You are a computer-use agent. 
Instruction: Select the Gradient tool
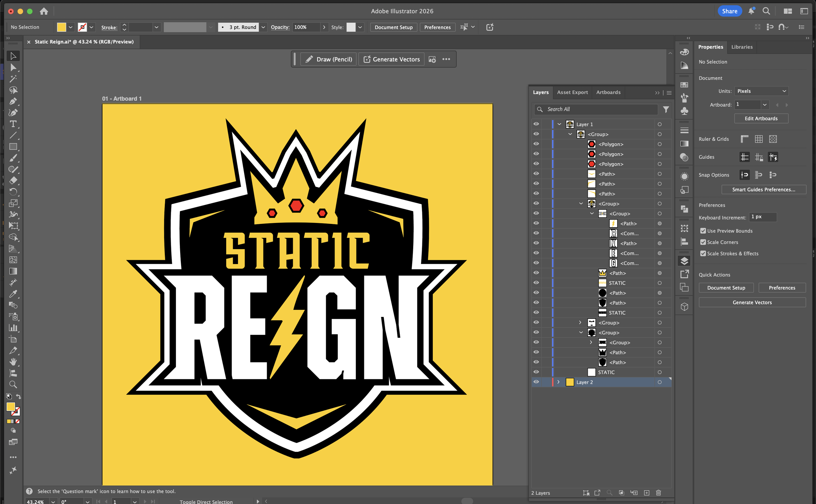click(x=13, y=271)
